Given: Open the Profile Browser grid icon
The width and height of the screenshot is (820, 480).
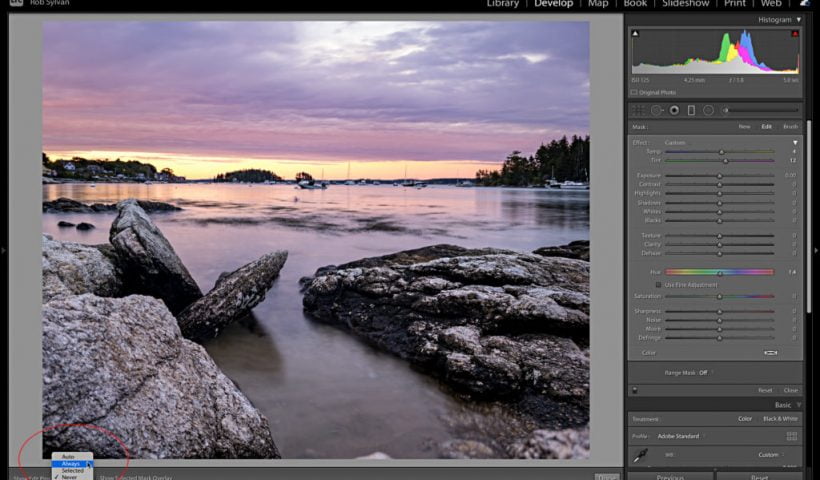Looking at the screenshot, I should tap(792, 436).
